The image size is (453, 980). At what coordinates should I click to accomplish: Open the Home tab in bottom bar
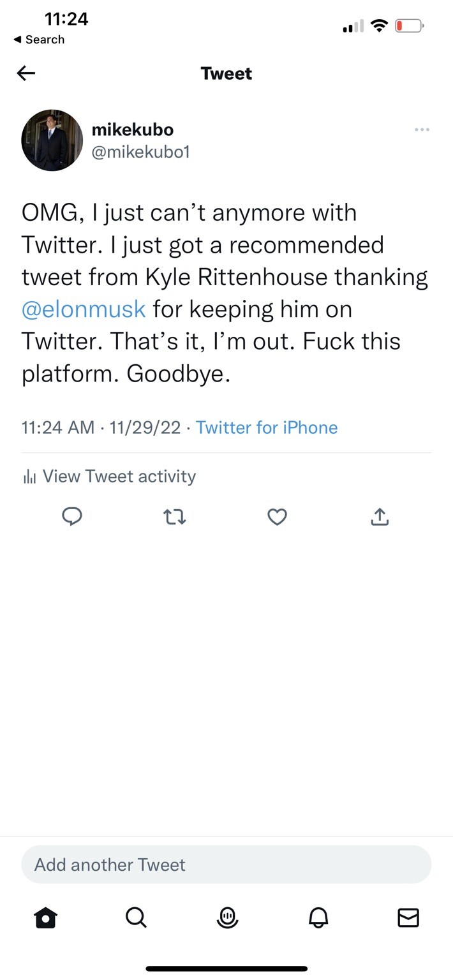point(46,917)
